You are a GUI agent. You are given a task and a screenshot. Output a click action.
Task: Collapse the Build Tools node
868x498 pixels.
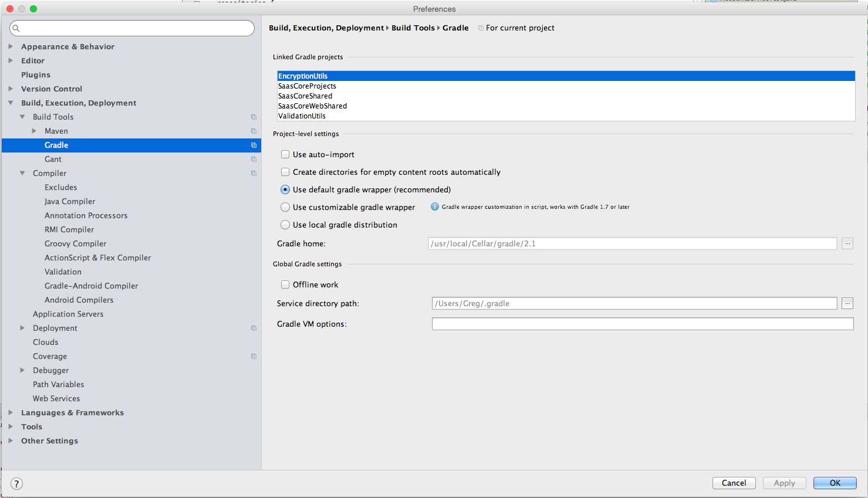22,117
